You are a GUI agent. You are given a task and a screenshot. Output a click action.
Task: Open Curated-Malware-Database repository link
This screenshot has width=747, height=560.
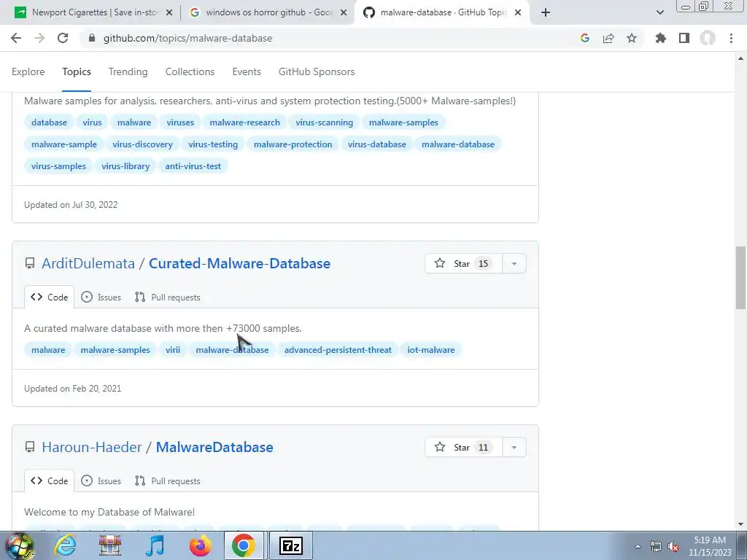click(x=239, y=263)
